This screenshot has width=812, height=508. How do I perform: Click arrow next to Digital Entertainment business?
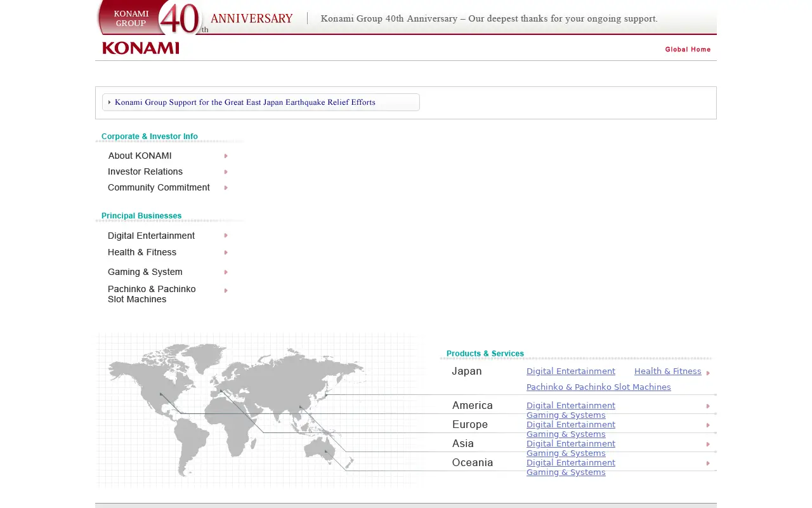click(226, 236)
